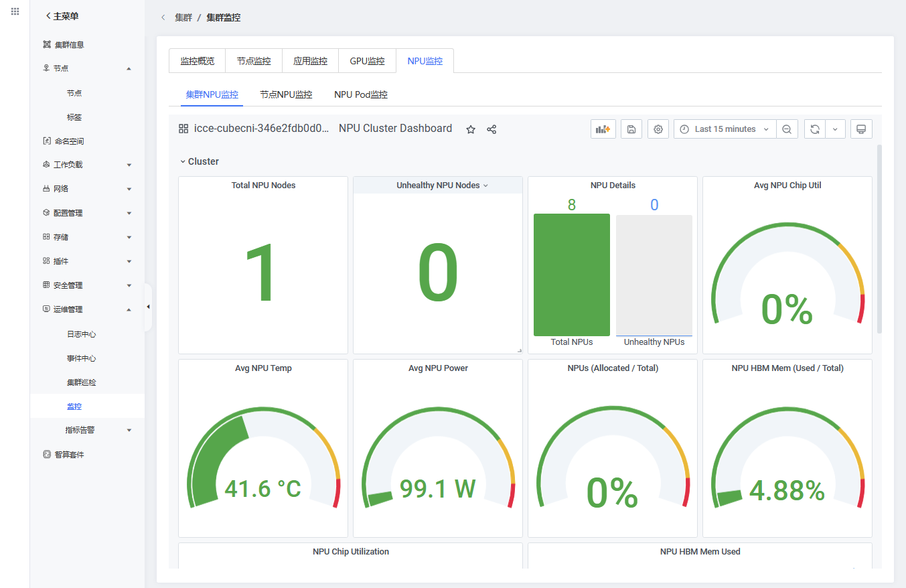Click the dashboard vertical scrollbar
The height and width of the screenshot is (588, 906).
[x=879, y=239]
